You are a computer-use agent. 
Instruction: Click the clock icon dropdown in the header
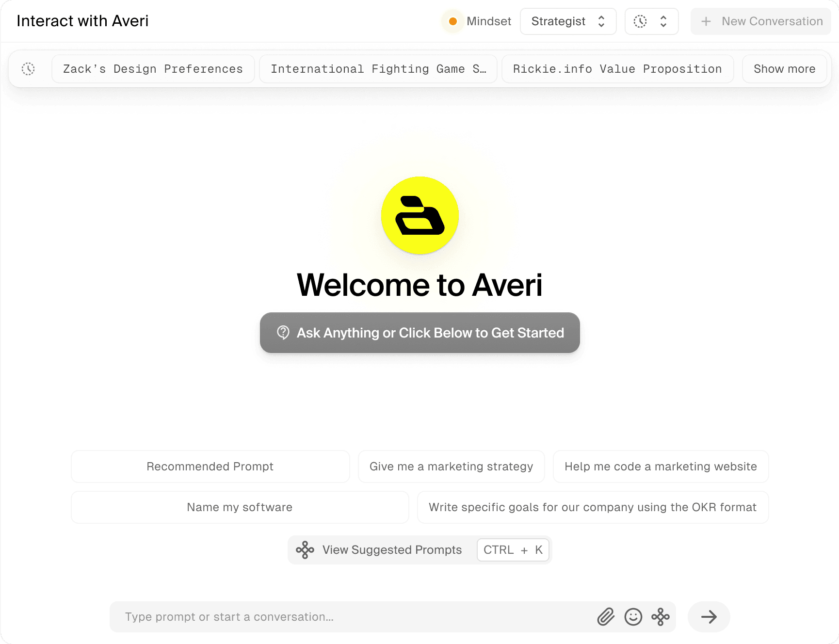(641, 21)
